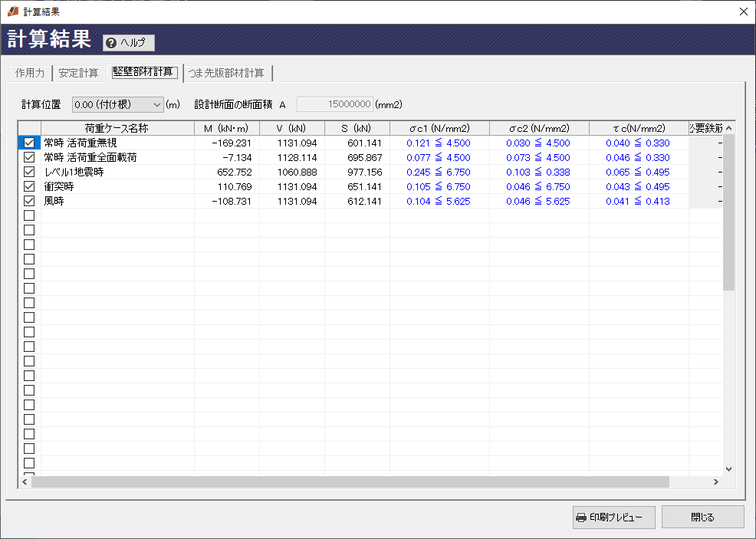The width and height of the screenshot is (756, 539).
Task: Click the σc2 (N/mm2) column header
Action: (x=539, y=128)
